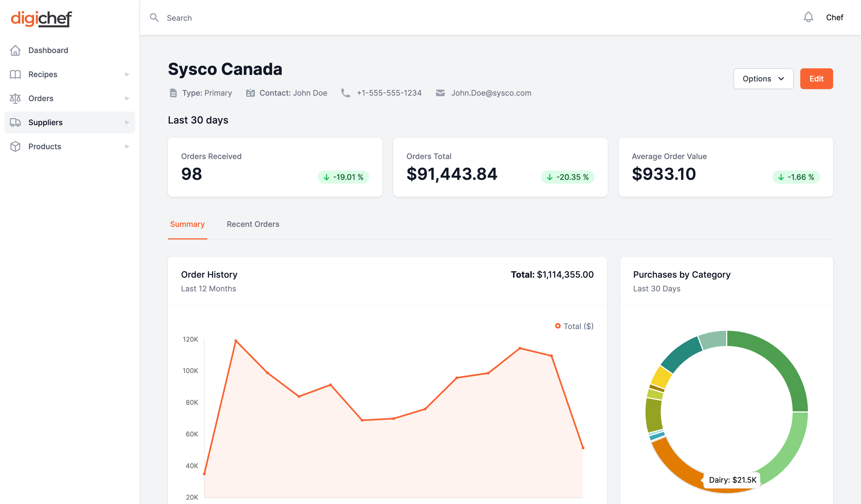Click the olive green donut segment
Viewport: 861px width, 504px height.
pyautogui.click(x=654, y=415)
